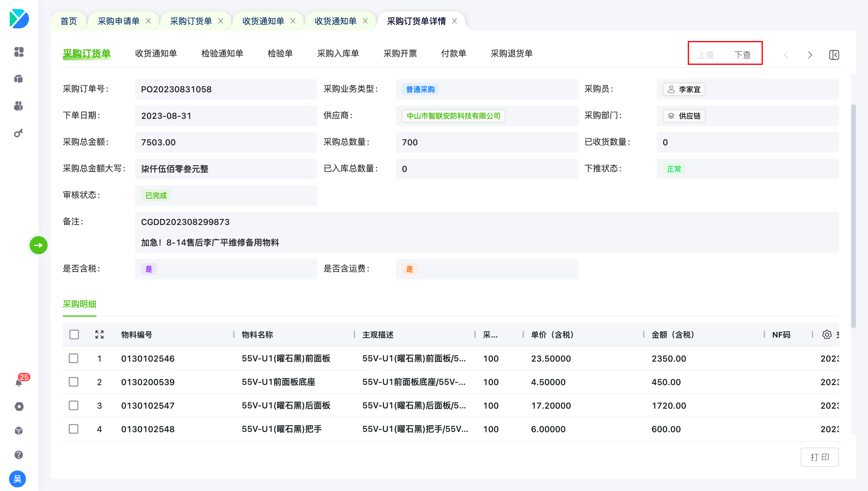Click the fullscreen expand table icon
The height and width of the screenshot is (491, 868).
[99, 334]
